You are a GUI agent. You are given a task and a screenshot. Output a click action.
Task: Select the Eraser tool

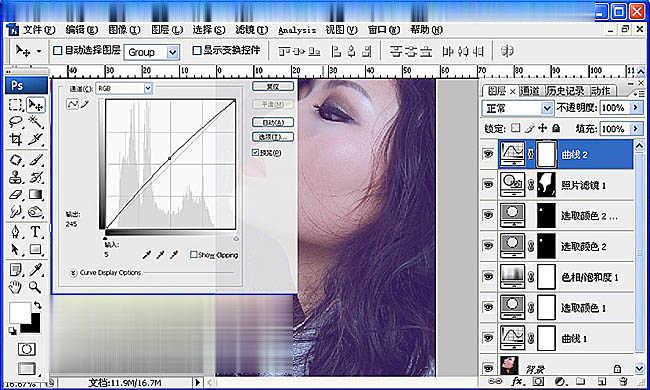16,195
